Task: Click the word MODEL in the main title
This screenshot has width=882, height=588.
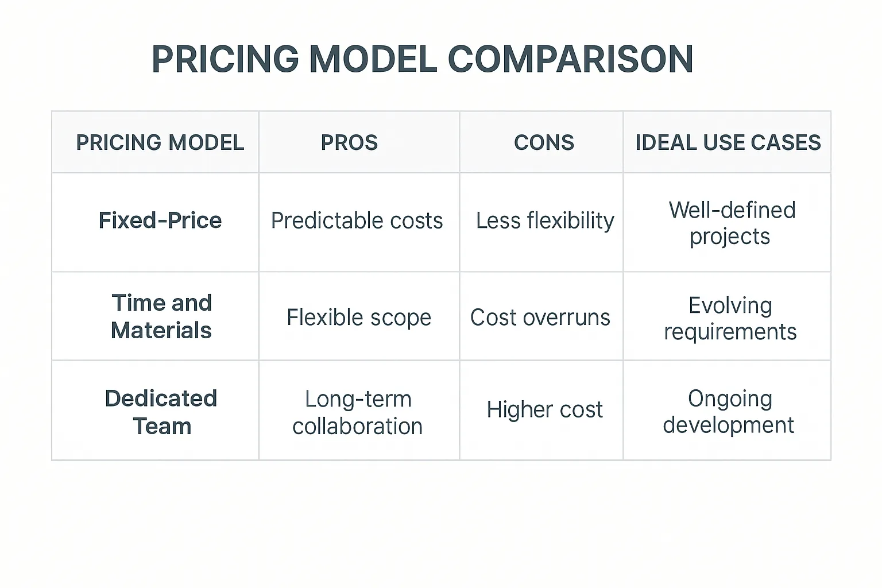Action: pyautogui.click(x=373, y=59)
